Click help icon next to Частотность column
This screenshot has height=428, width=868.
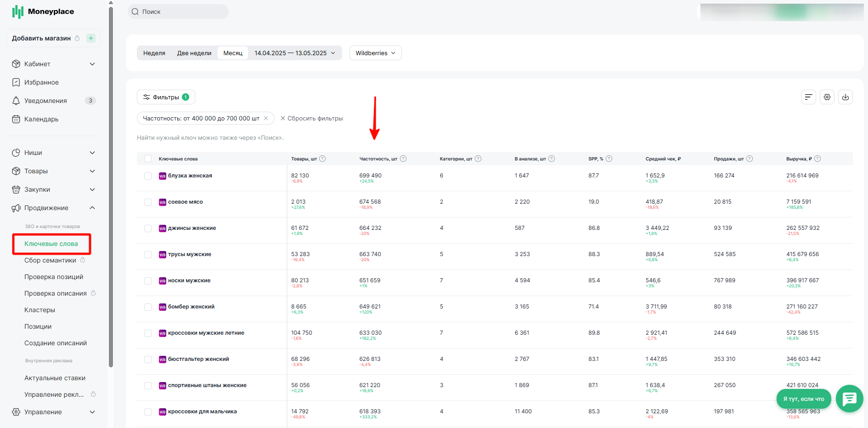[403, 159]
